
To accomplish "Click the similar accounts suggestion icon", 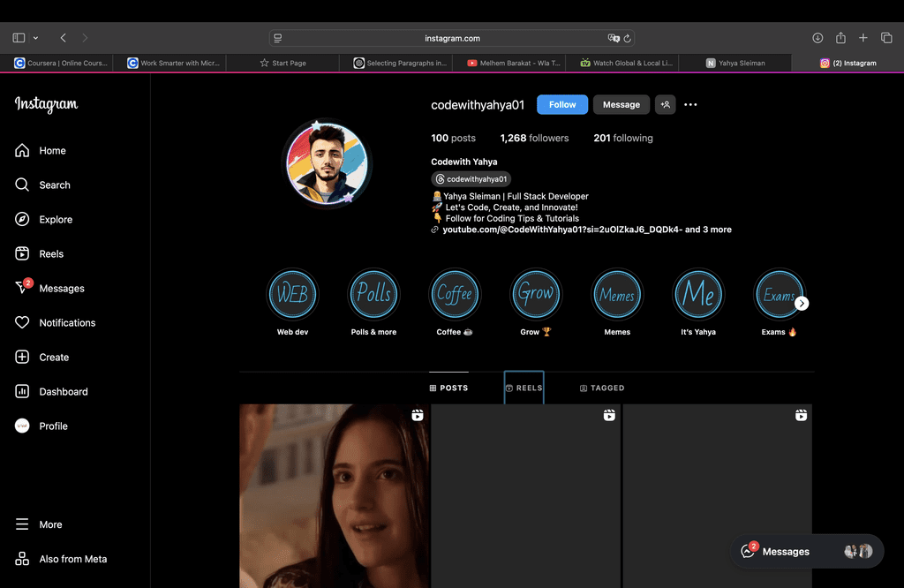I will [x=665, y=105].
